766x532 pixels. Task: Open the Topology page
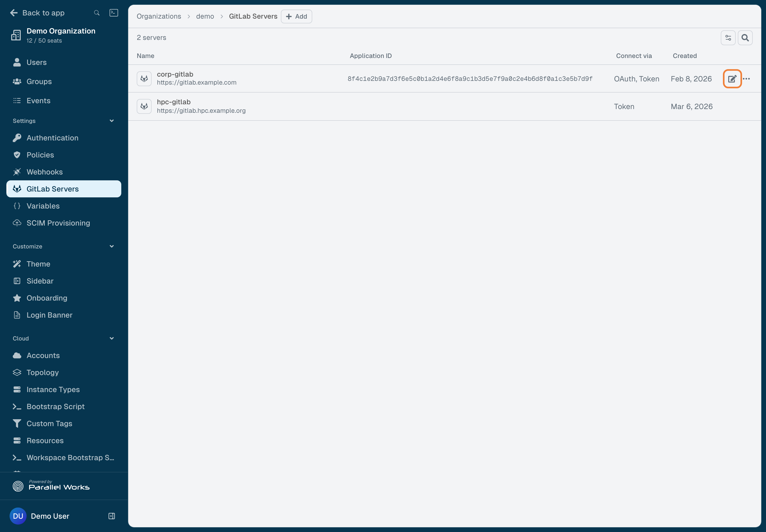point(64,372)
